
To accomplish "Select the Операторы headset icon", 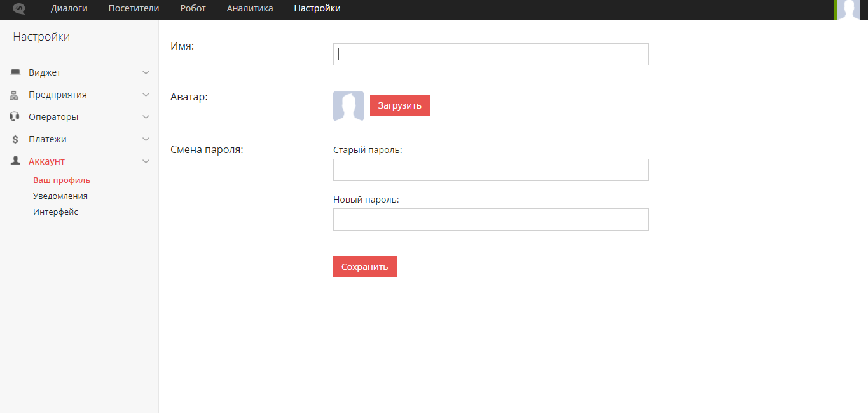I will coord(14,116).
